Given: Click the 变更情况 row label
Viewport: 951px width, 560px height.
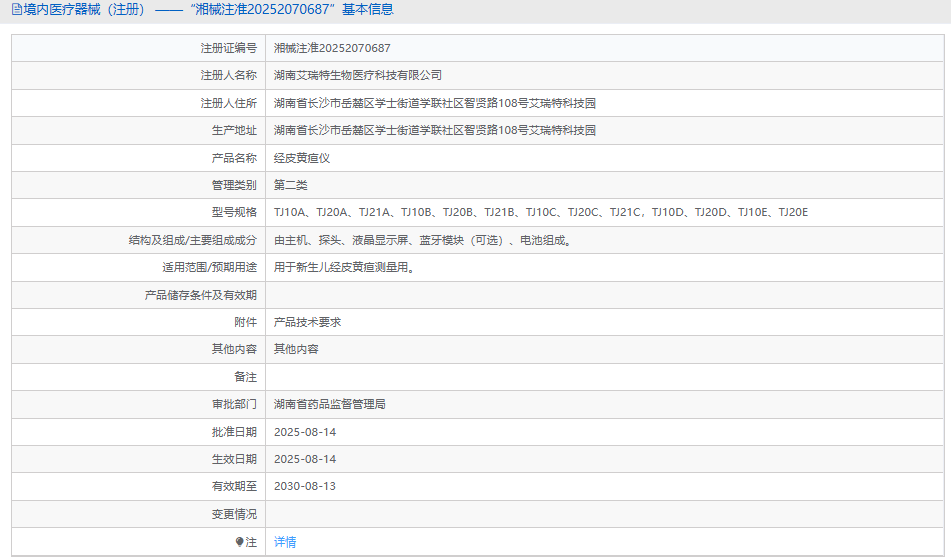Looking at the screenshot, I should [x=234, y=514].
